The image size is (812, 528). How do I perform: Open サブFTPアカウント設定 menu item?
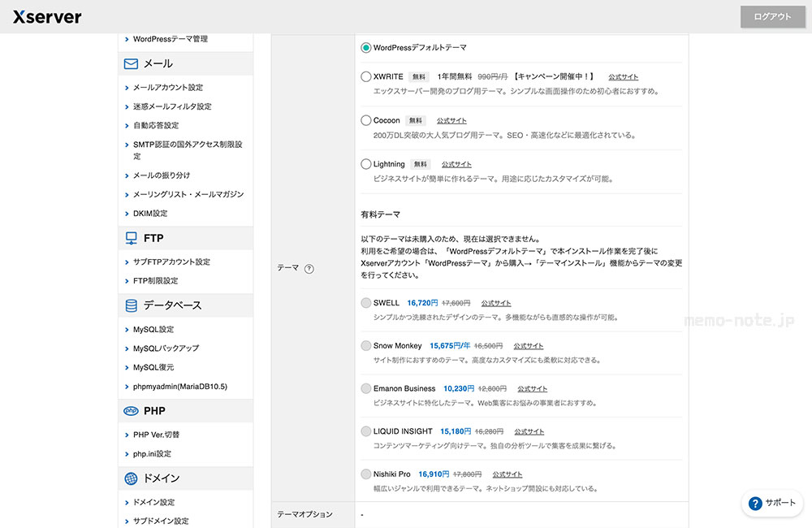point(171,262)
